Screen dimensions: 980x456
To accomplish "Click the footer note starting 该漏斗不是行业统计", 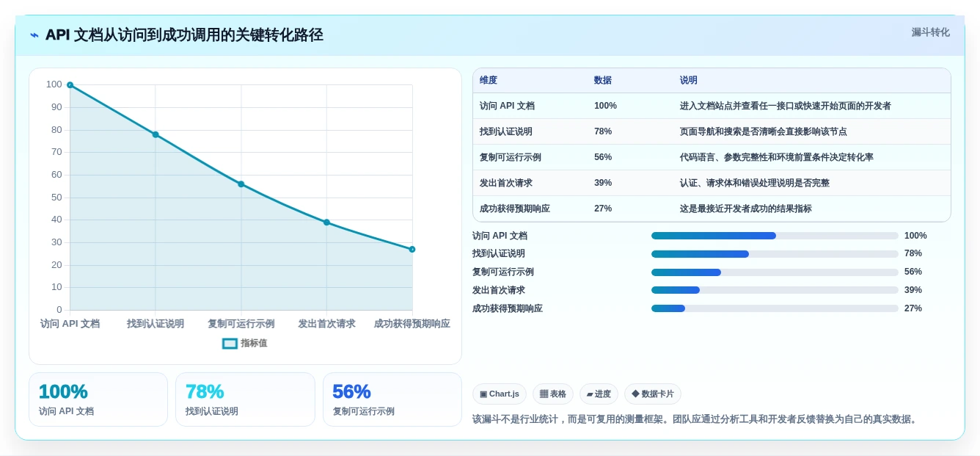I will click(x=695, y=419).
